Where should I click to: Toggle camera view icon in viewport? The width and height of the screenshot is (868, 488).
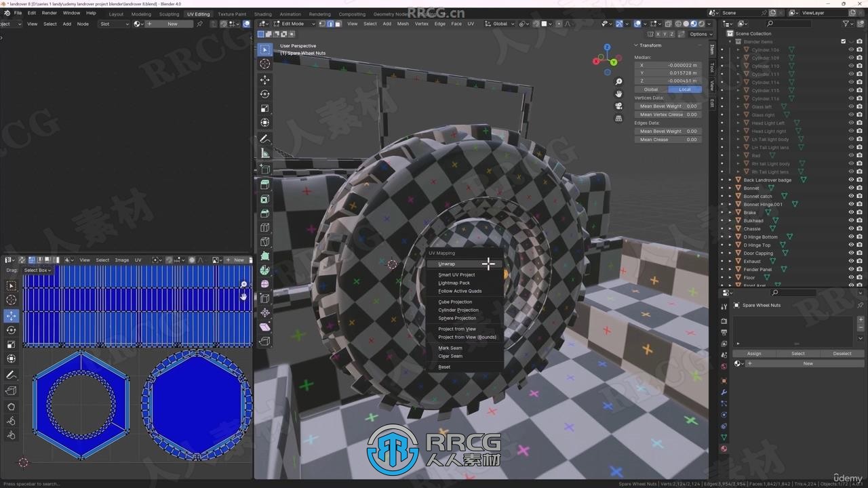tap(618, 106)
